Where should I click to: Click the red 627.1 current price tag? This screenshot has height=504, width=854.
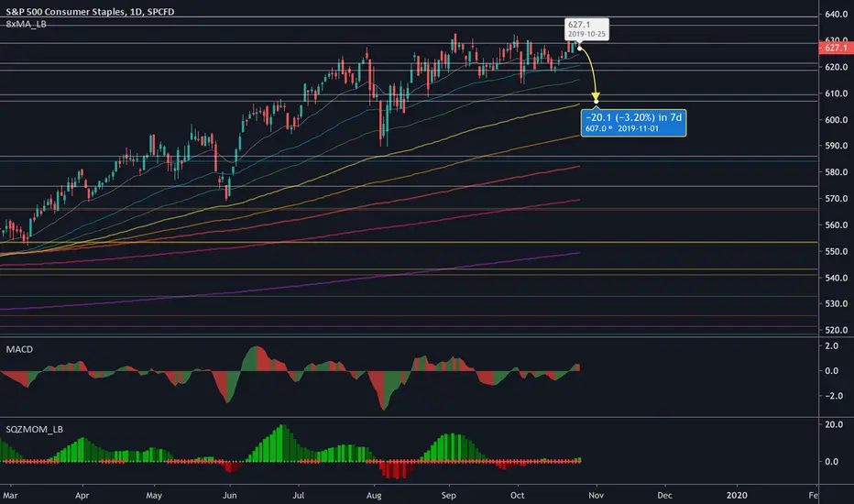(x=836, y=48)
